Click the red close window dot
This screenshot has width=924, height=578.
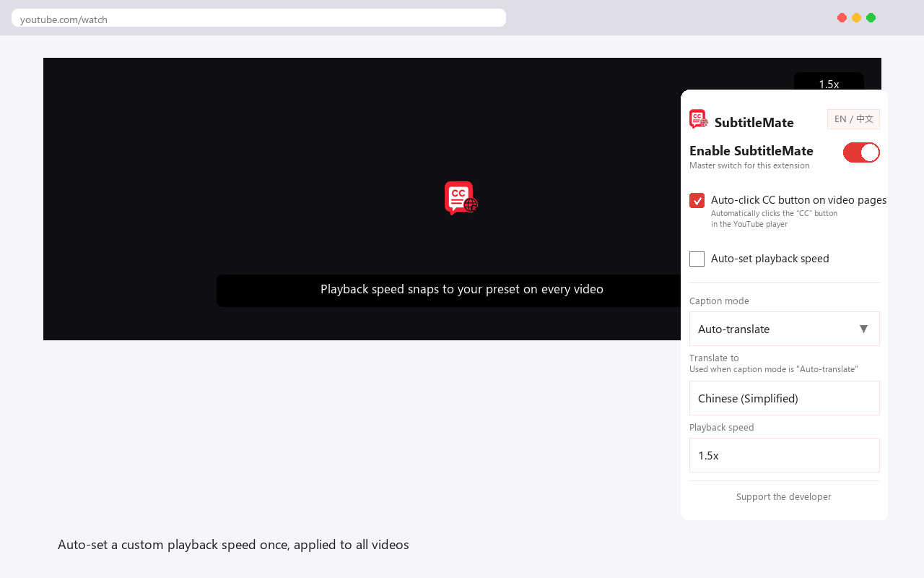click(842, 18)
